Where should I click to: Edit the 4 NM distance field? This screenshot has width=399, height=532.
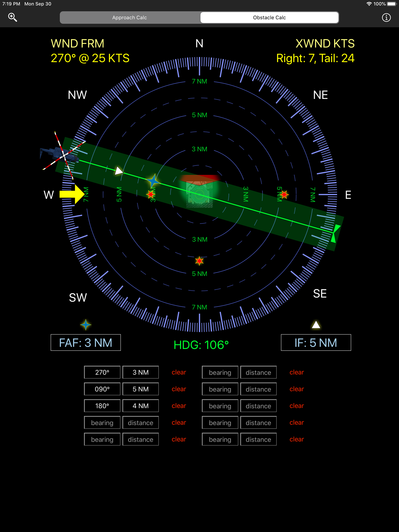(x=140, y=406)
